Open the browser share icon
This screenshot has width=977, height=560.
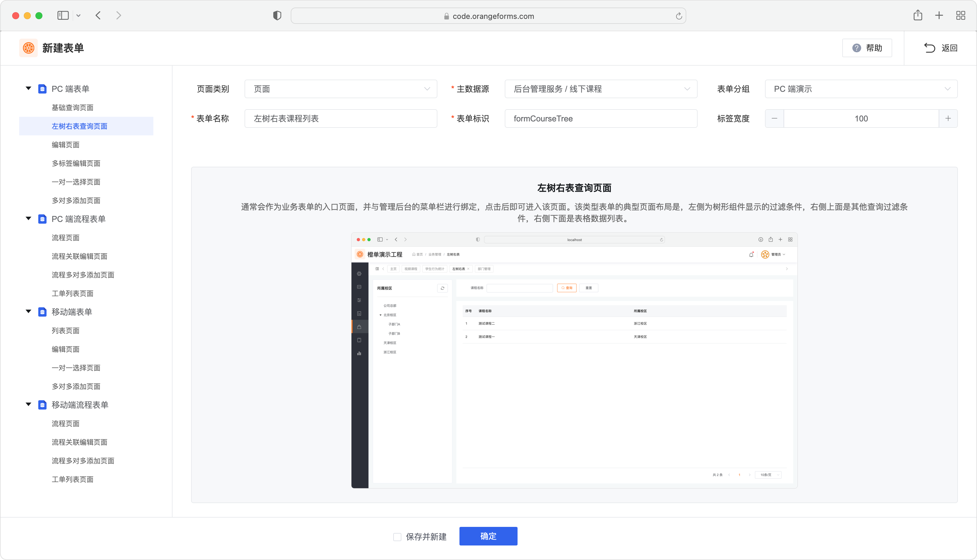pos(918,15)
